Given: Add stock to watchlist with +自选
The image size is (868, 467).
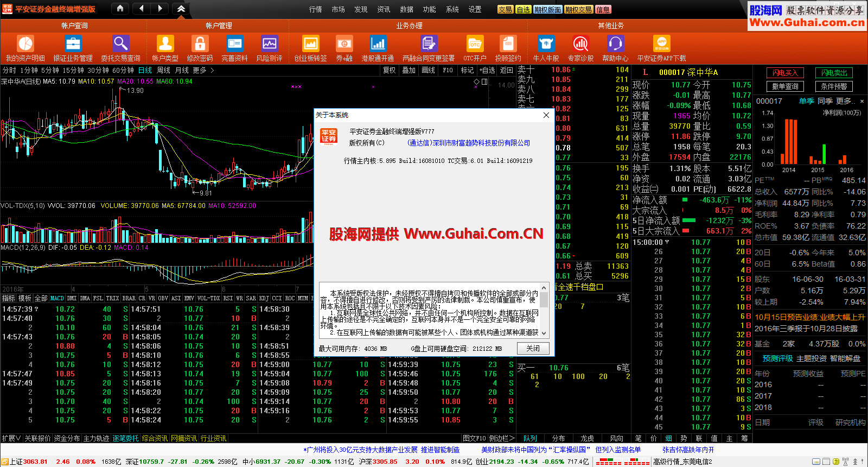Looking at the screenshot, I should [488, 70].
